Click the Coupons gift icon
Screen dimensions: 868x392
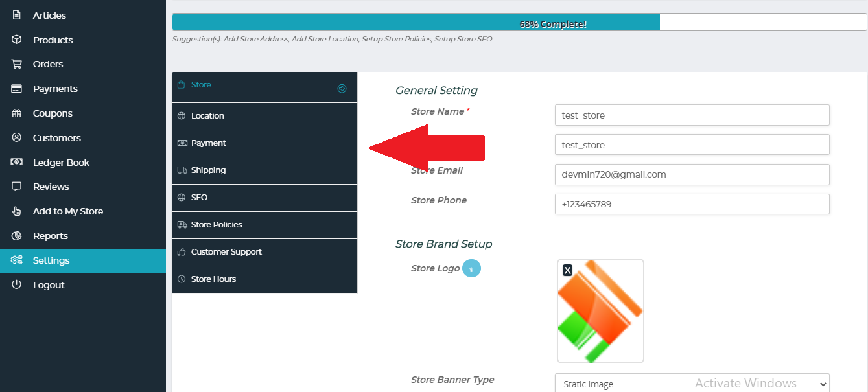coord(17,113)
